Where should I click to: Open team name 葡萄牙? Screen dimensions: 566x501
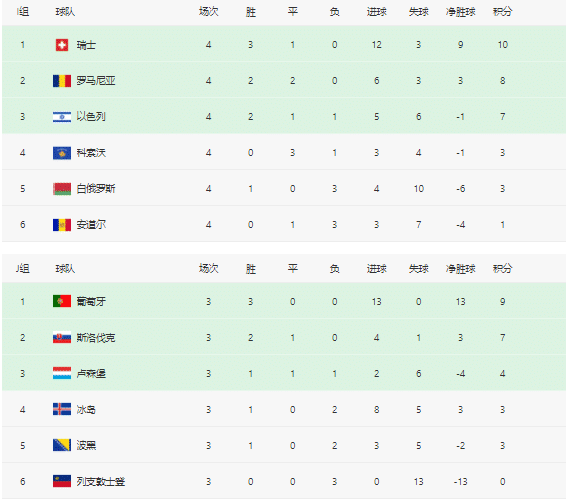[91, 301]
